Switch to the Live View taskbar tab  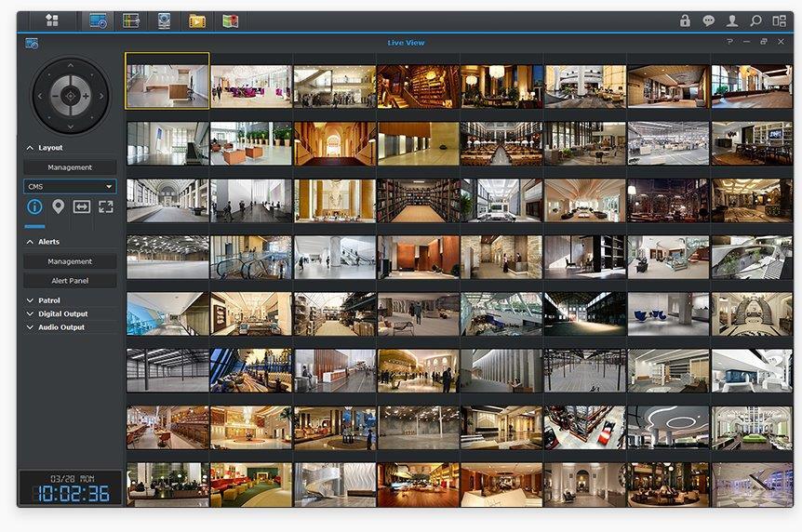point(98,20)
